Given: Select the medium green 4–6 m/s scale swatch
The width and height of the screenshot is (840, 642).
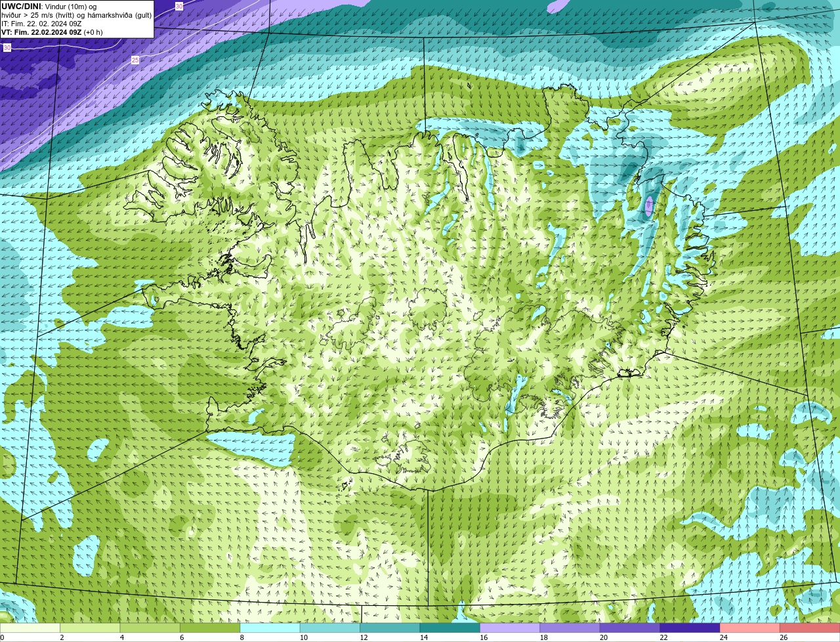Looking at the screenshot, I should coord(150,628).
